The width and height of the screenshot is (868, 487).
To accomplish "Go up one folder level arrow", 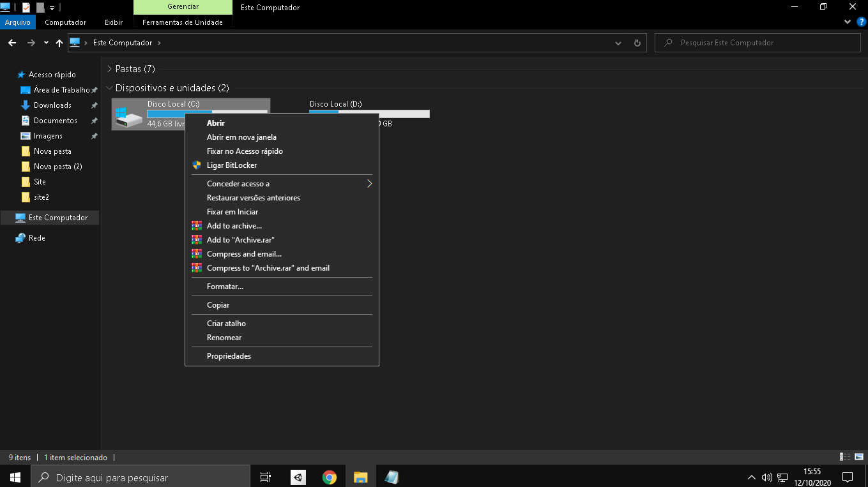I will pos(59,43).
